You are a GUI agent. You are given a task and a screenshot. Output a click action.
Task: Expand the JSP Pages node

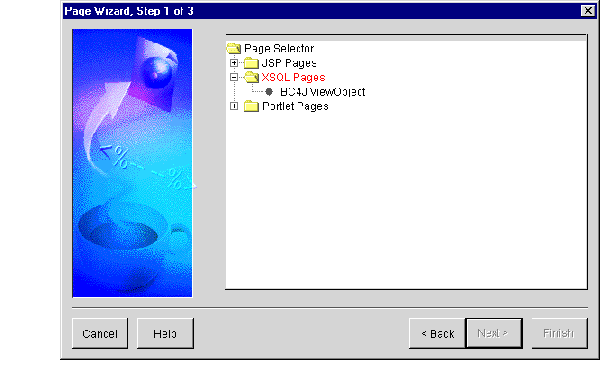(x=234, y=63)
